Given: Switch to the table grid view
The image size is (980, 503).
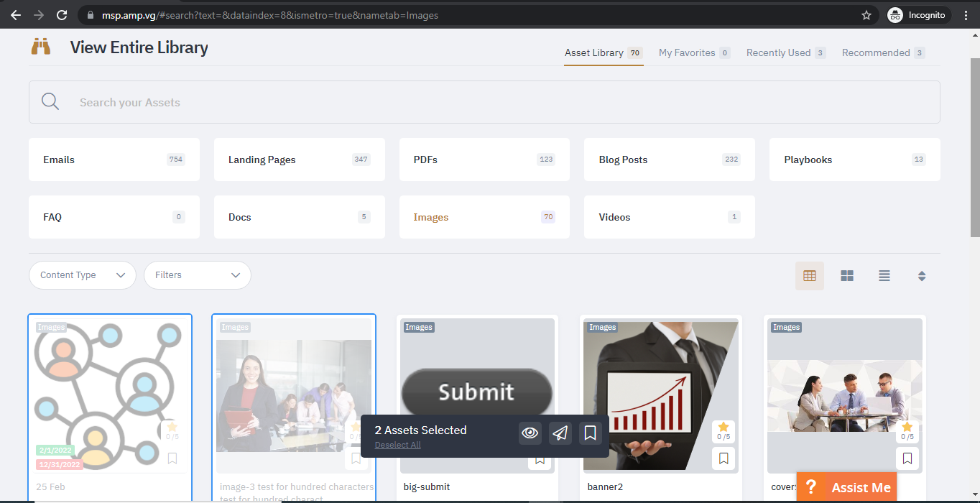Looking at the screenshot, I should (x=810, y=276).
